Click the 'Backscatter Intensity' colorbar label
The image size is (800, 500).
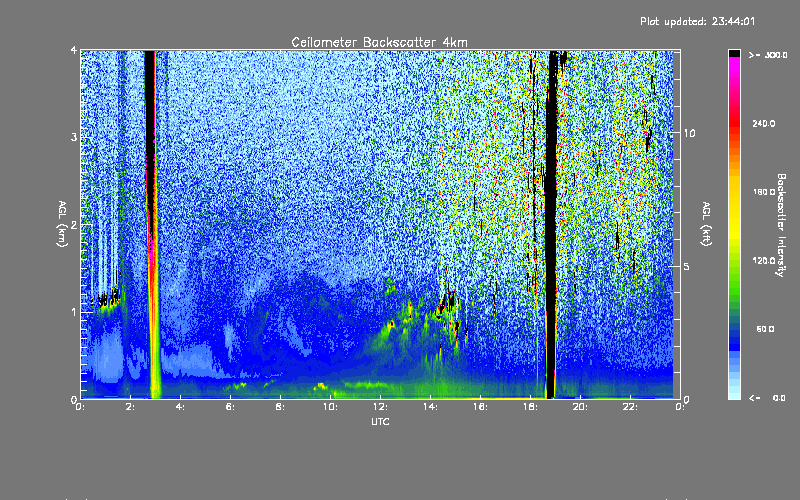click(781, 225)
